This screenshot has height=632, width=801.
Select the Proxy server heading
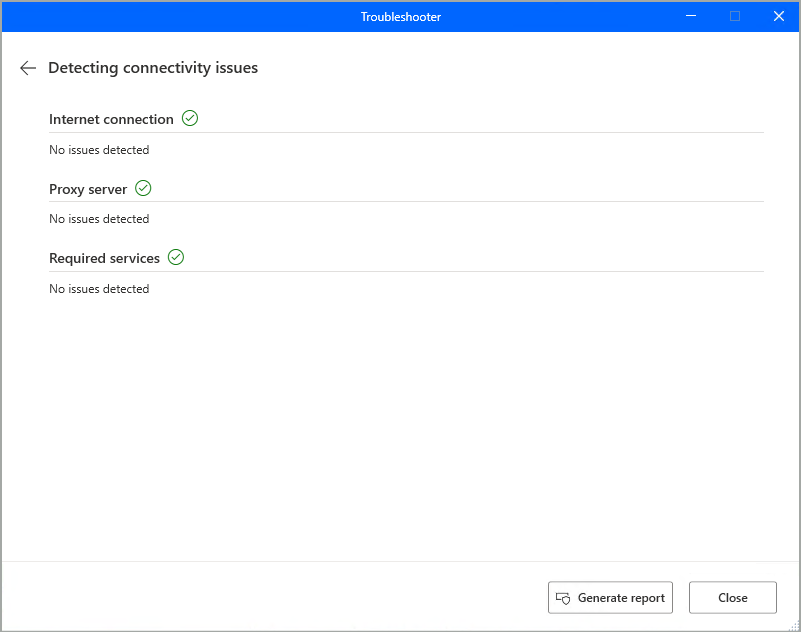pyautogui.click(x=88, y=189)
